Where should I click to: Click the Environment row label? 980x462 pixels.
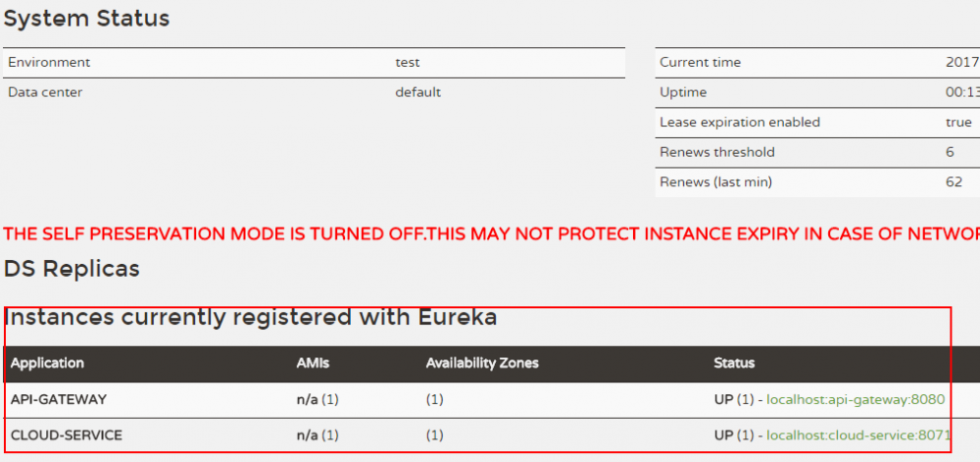49,63
